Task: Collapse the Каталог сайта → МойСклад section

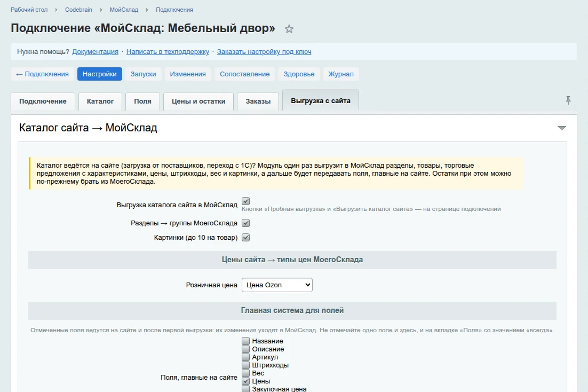Action: click(561, 128)
